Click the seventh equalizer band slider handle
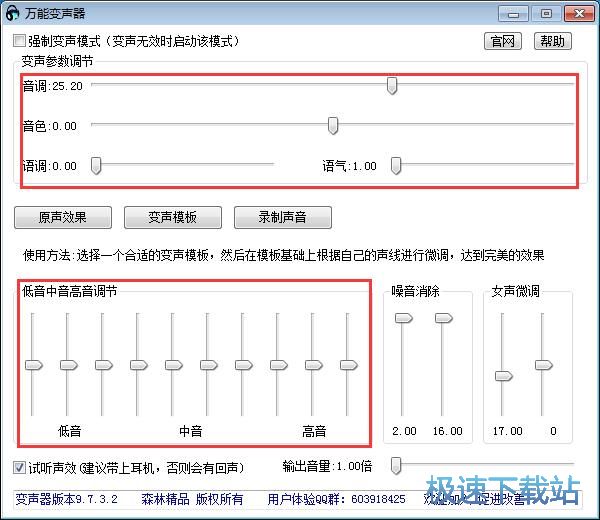 [244, 365]
